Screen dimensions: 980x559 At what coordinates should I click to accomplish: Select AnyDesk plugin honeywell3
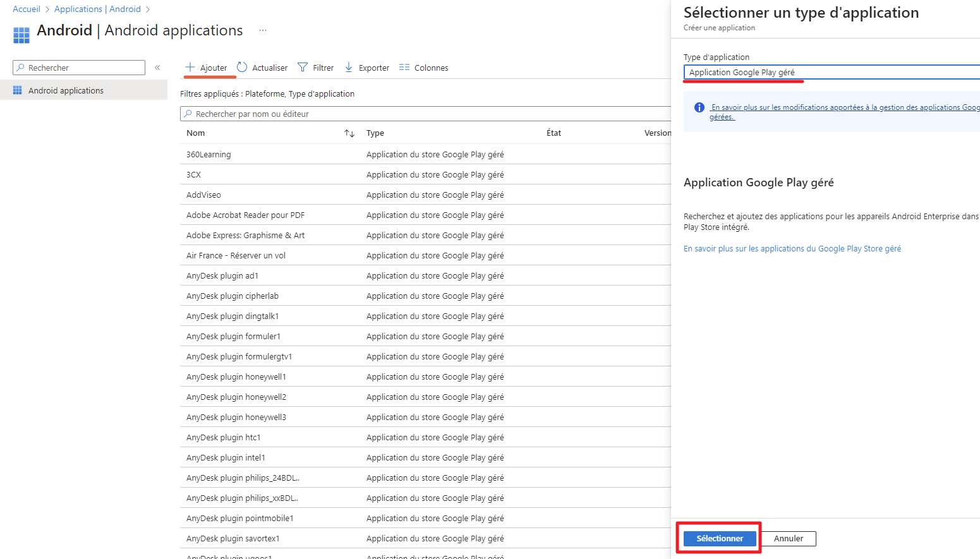[x=236, y=418]
